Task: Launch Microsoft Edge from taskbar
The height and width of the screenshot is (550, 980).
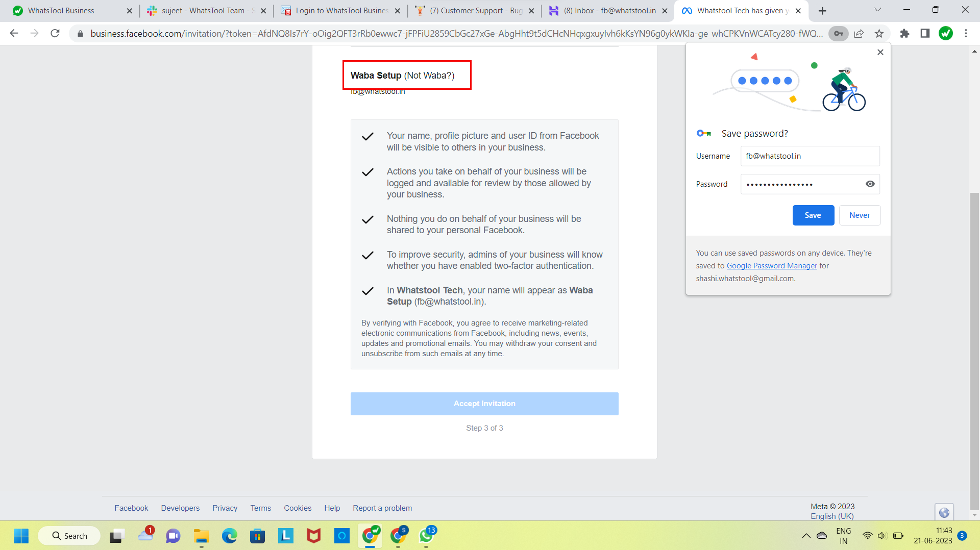Action: (x=230, y=536)
